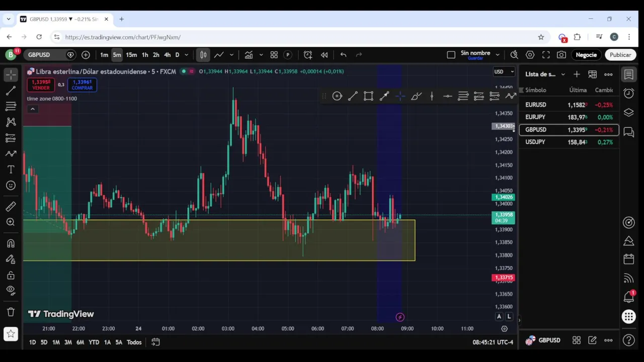Select horizontal line in floating toolbar
Screen dimensions: 644x362
click(x=447, y=96)
